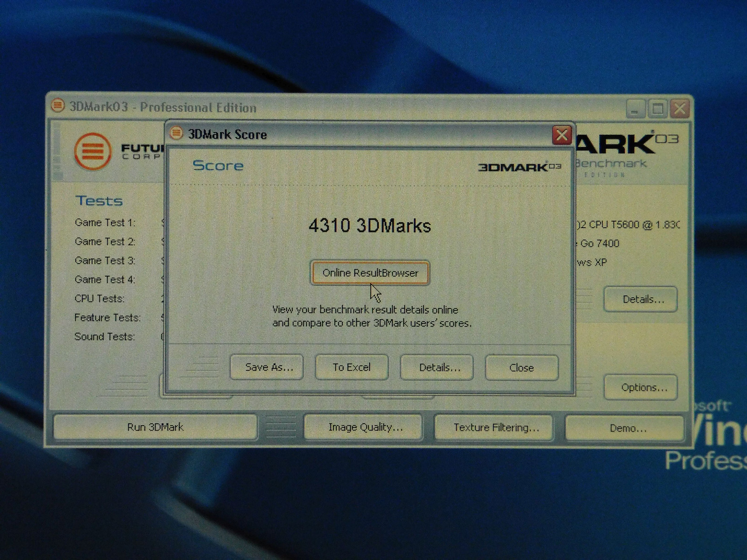Viewport: 747px width, 560px height.
Task: Click the 3DMark03 main window title bar icon
Action: click(x=57, y=105)
